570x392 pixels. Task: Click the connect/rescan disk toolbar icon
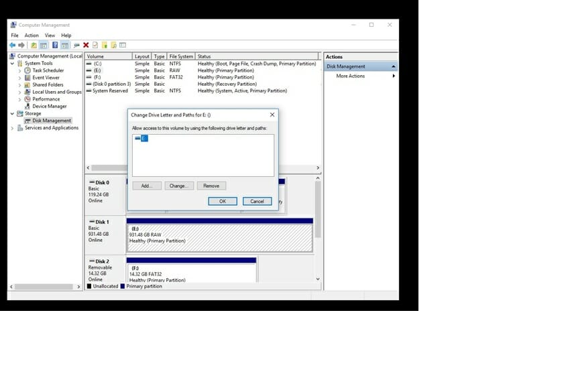[76, 45]
